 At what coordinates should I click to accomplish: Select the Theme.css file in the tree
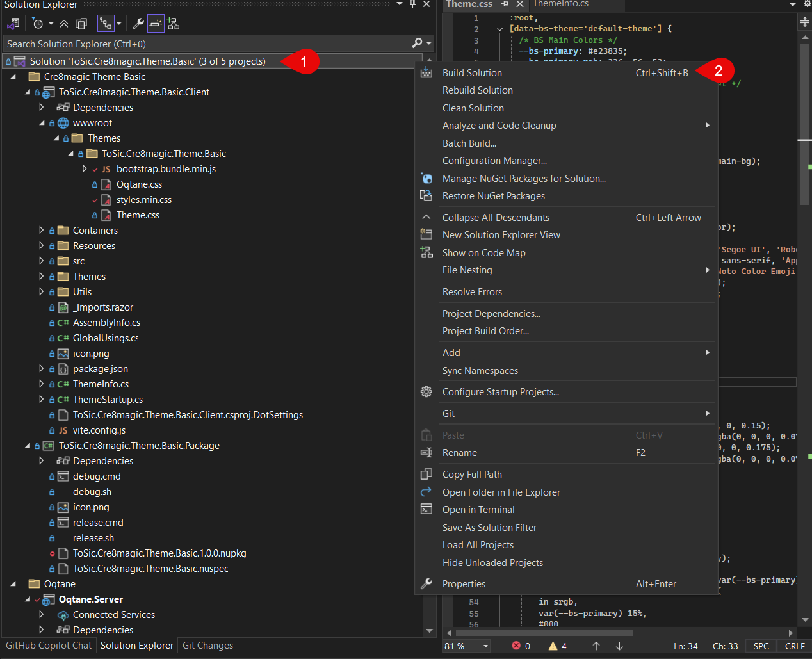(x=138, y=215)
